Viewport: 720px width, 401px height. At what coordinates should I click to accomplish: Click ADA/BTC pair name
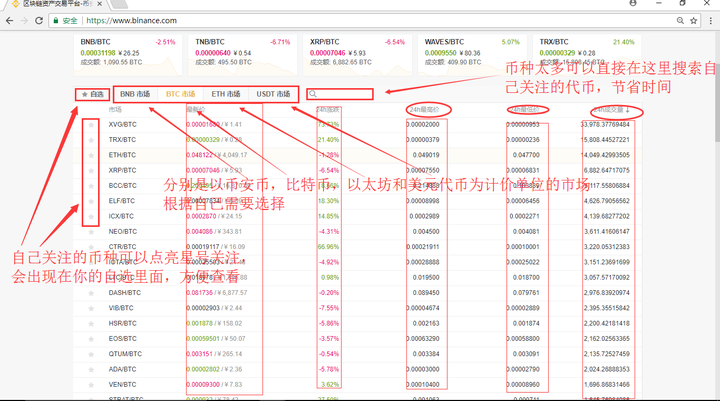coord(122,369)
